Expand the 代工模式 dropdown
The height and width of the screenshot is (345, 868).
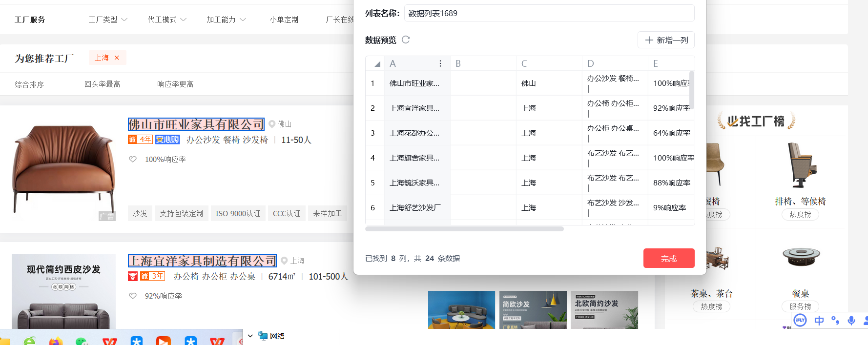click(x=167, y=20)
